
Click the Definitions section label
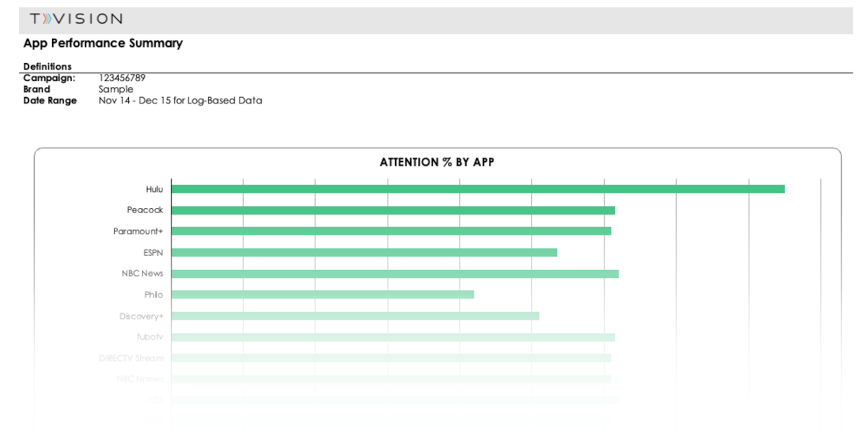pyautogui.click(x=48, y=66)
